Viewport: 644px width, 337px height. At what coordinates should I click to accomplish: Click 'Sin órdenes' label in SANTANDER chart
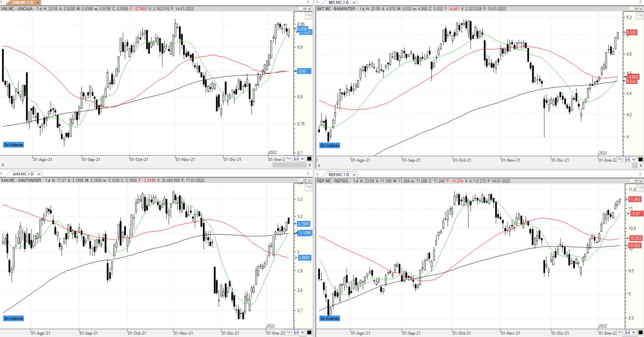click(x=14, y=318)
